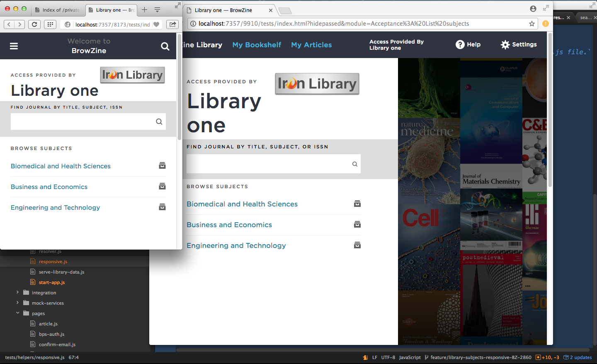This screenshot has height=364, width=597.
Task: Click share icon in small browser toolbar
Action: [x=172, y=24]
